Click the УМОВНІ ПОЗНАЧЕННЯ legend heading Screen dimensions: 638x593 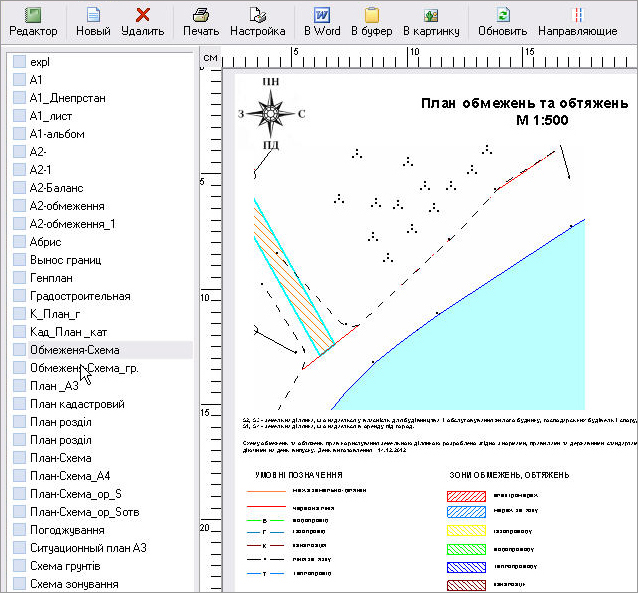[299, 475]
